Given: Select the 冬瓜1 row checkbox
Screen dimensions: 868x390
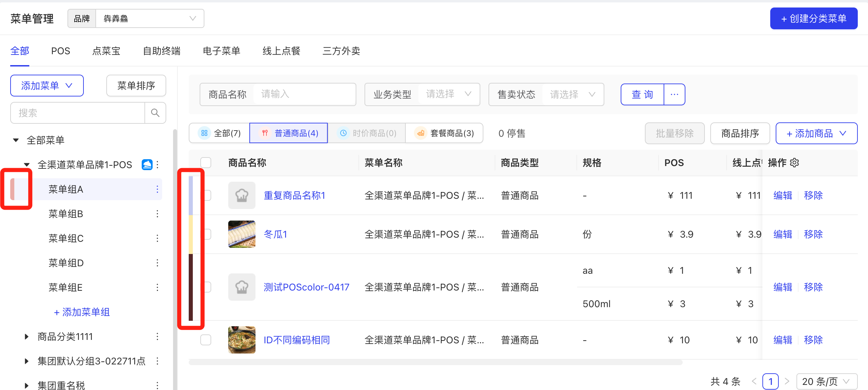Looking at the screenshot, I should pos(207,234).
